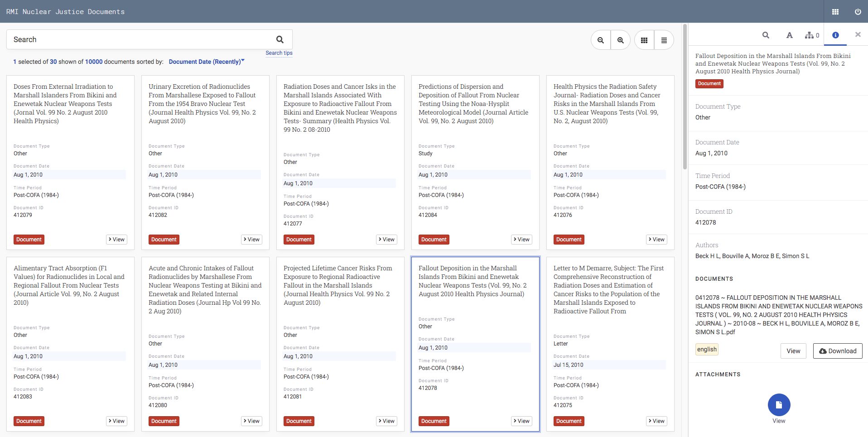Click Document badge on card 412080

click(164, 421)
